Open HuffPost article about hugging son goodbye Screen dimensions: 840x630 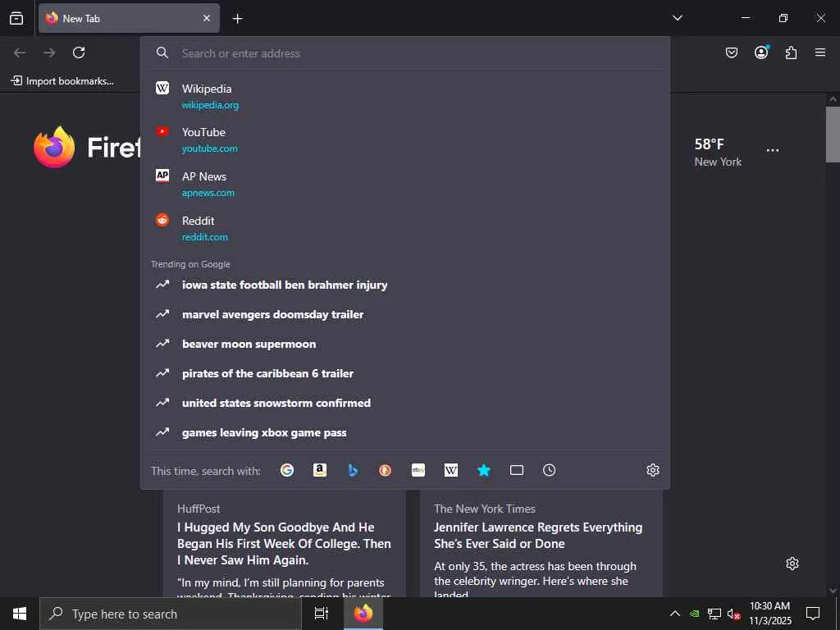pyautogui.click(x=284, y=543)
